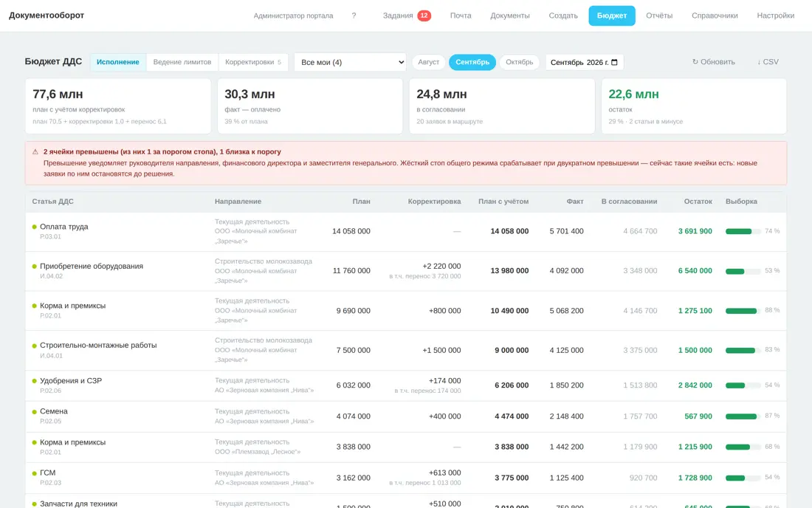Click the Семена row title

tap(54, 412)
